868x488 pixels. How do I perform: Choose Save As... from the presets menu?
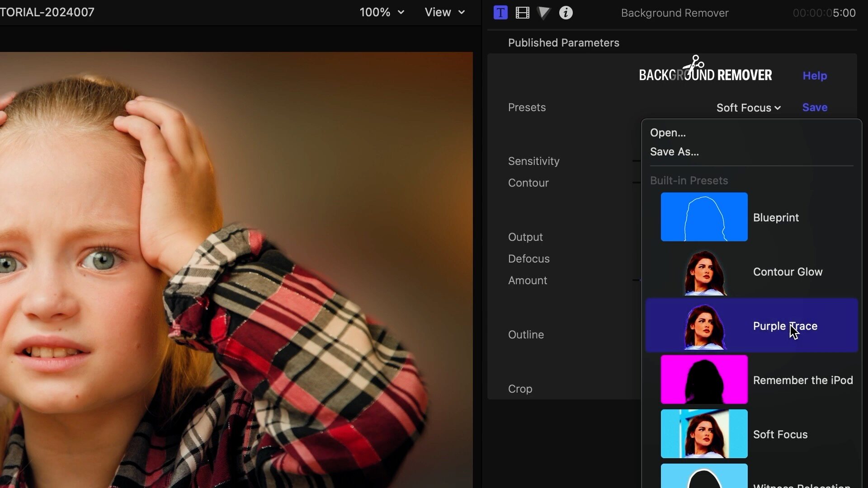coord(674,152)
